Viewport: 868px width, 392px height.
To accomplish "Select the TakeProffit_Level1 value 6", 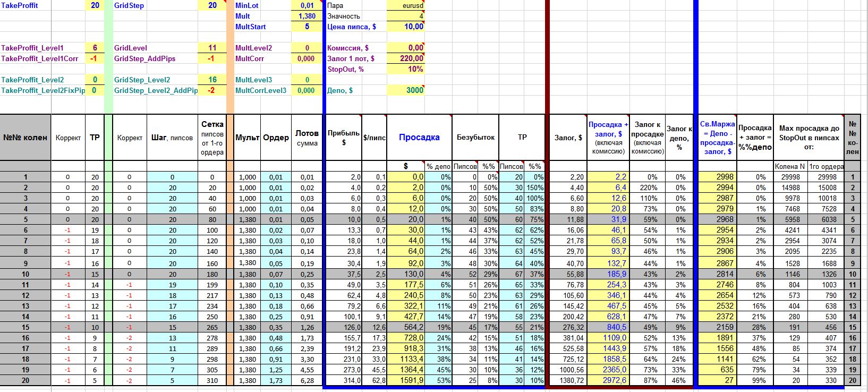I will point(95,48).
